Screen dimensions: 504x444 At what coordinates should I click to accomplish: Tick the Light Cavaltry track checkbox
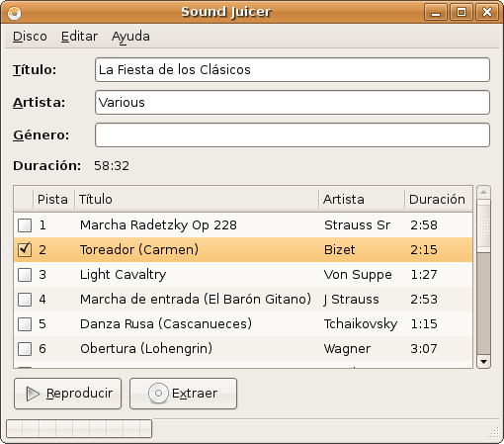[25, 275]
